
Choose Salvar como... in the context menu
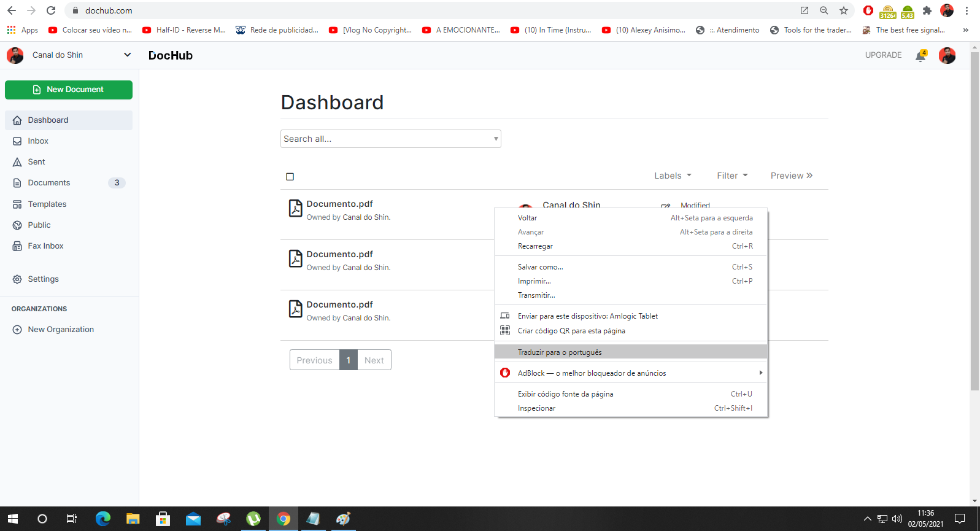631,267
